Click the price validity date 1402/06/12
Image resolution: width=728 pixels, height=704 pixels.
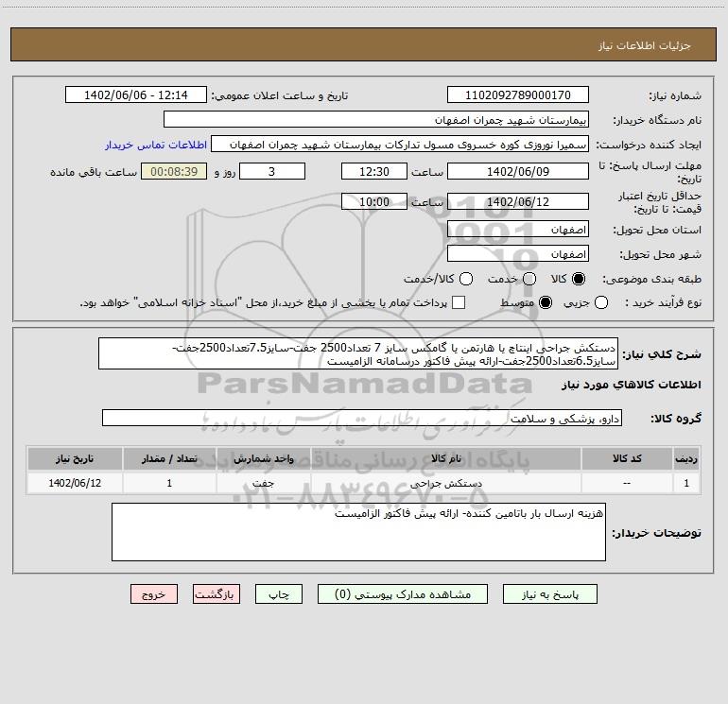coord(518,202)
